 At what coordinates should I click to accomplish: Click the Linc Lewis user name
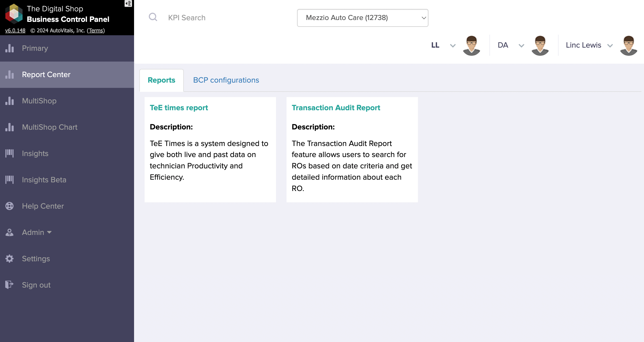click(x=584, y=45)
